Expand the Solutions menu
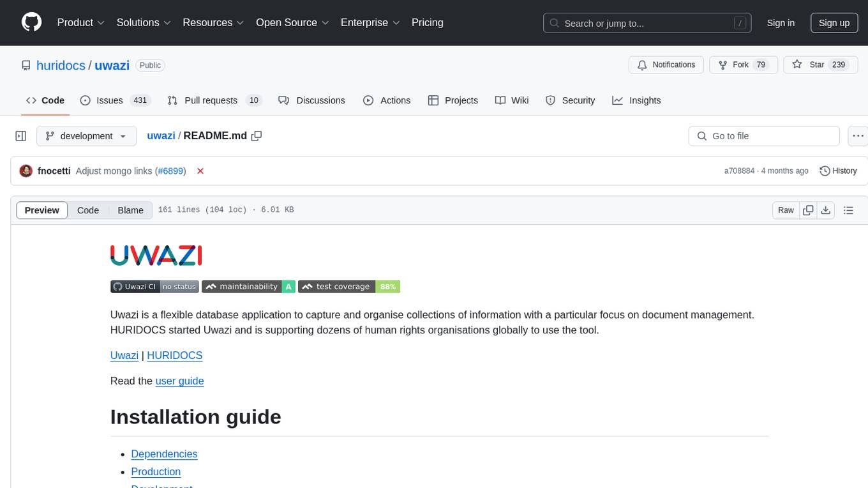Screen dimensions: 868x488 [x=144, y=22]
